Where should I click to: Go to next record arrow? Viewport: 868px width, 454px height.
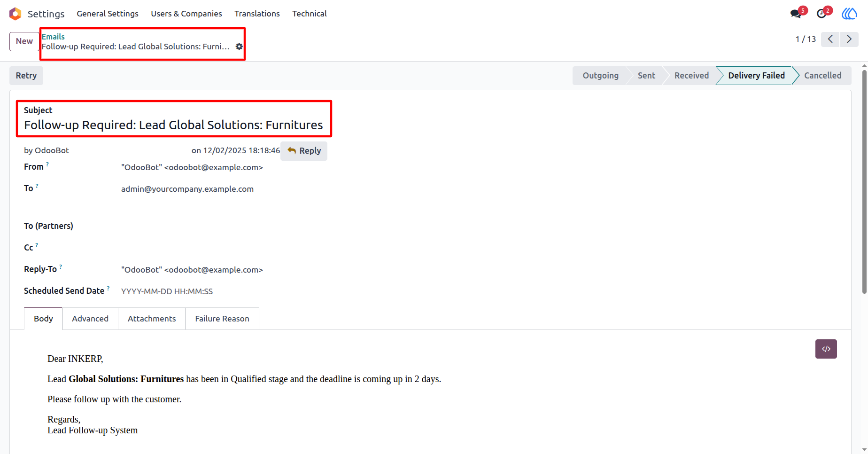coord(849,39)
